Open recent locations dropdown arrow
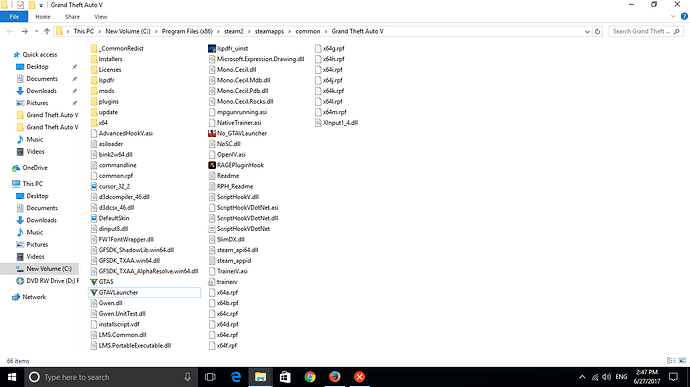The width and height of the screenshot is (690, 387). pyautogui.click(x=36, y=31)
